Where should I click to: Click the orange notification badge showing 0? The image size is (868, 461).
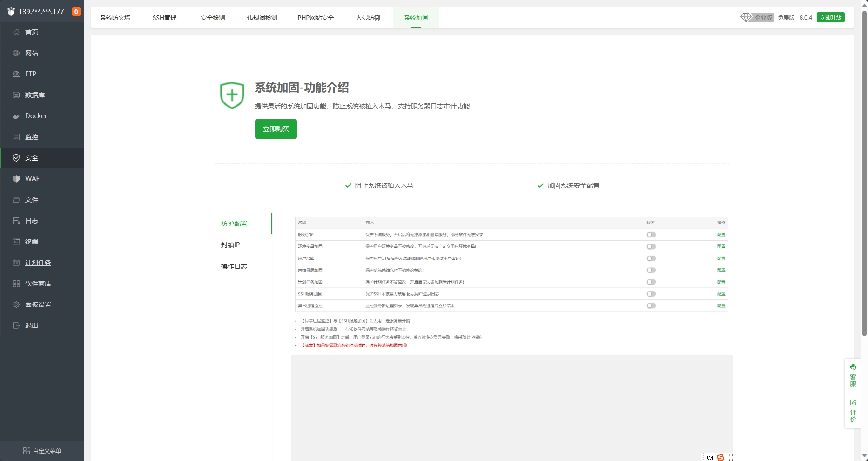[x=76, y=12]
